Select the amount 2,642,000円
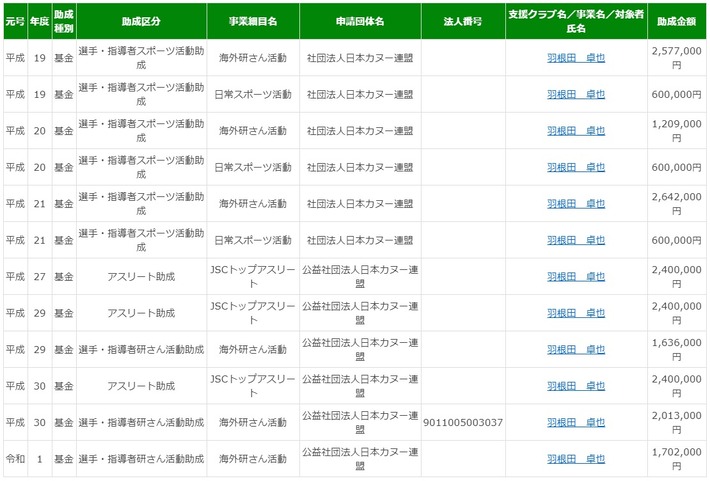This screenshot has width=710, height=481. click(676, 204)
